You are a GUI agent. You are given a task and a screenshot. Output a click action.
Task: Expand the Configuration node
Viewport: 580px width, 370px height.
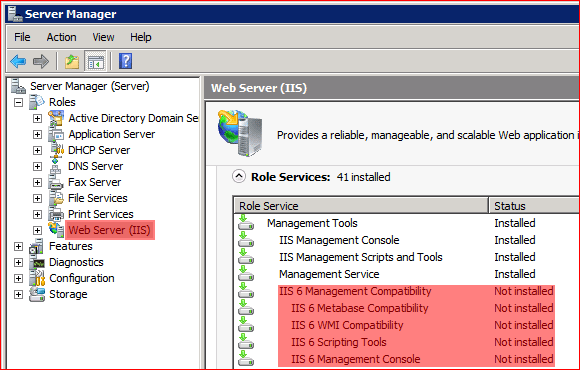[18, 278]
